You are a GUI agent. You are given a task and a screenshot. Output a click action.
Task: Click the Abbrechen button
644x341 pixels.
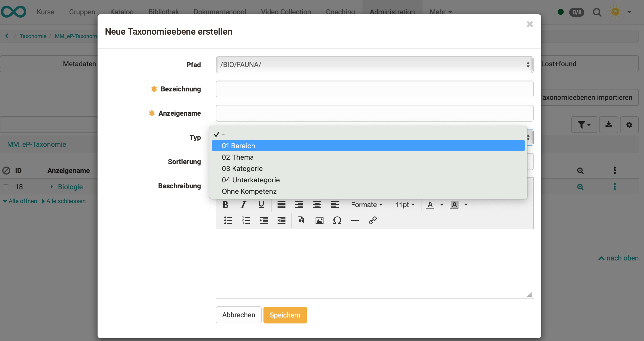239,315
